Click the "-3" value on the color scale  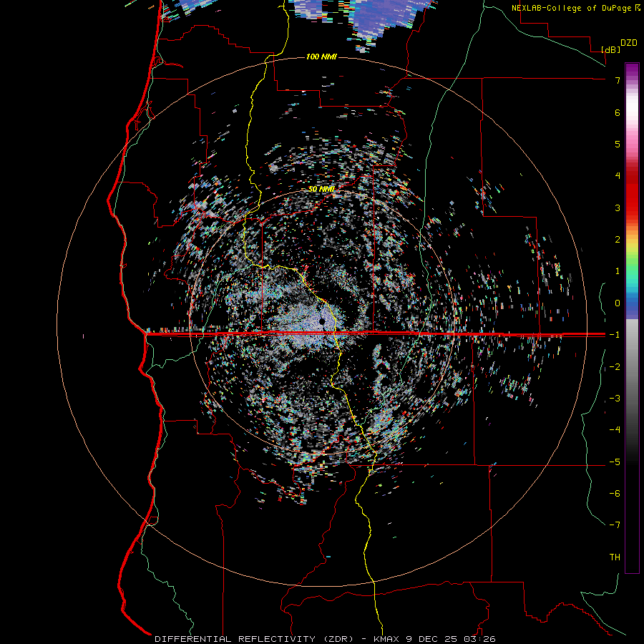[615, 399]
